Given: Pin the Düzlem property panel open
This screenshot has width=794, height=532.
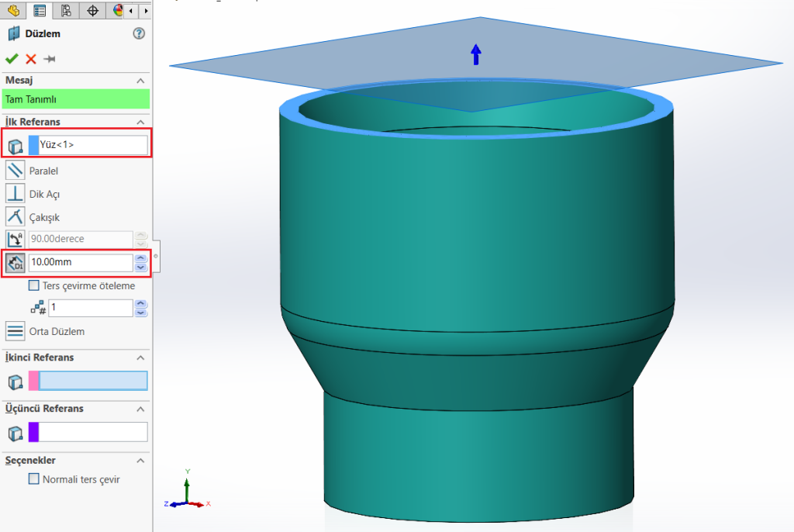Looking at the screenshot, I should click(50, 59).
